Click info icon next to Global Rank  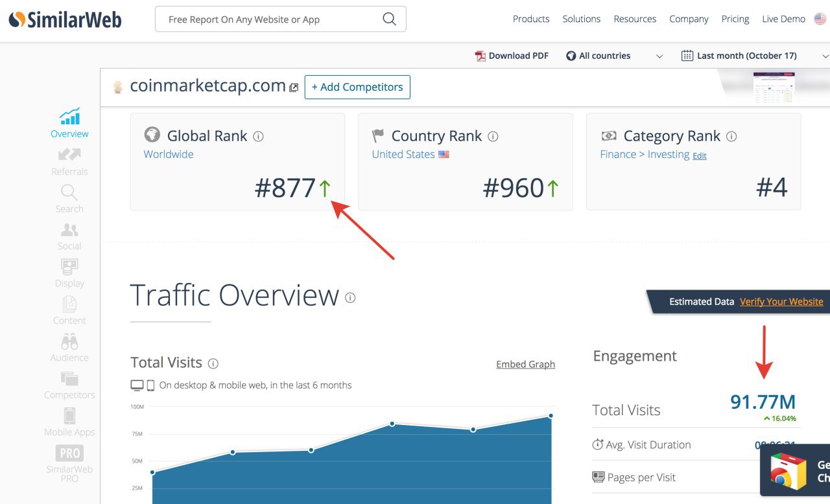[258, 137]
